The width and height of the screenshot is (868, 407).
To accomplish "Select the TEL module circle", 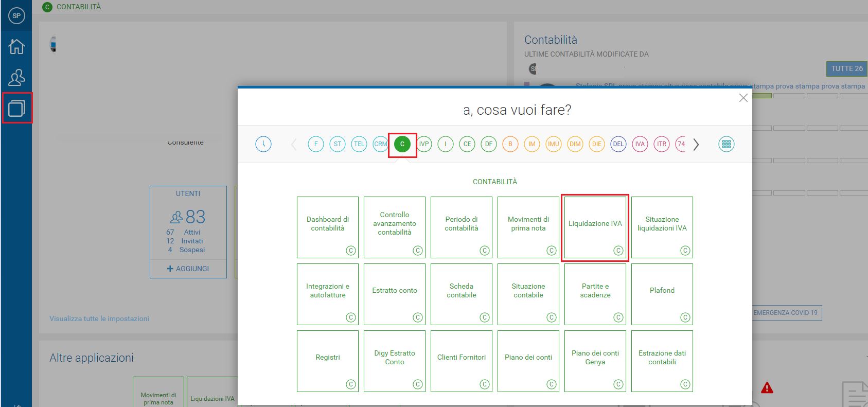I will coord(359,144).
